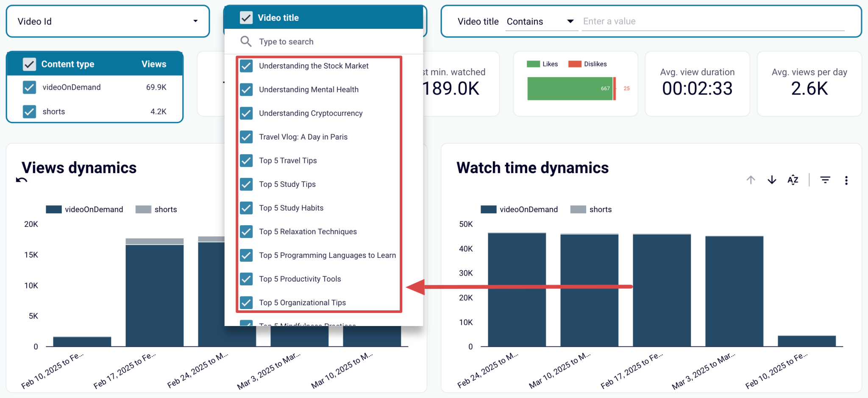Click the Avg. views per day card
Viewport: 868px width, 398px height.
coord(809,83)
